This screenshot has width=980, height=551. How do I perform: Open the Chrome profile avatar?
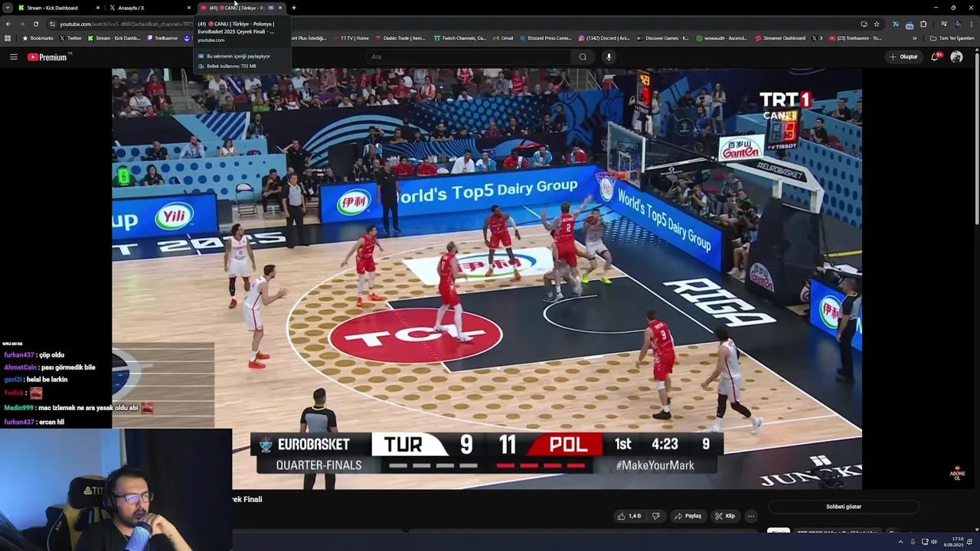(x=958, y=24)
